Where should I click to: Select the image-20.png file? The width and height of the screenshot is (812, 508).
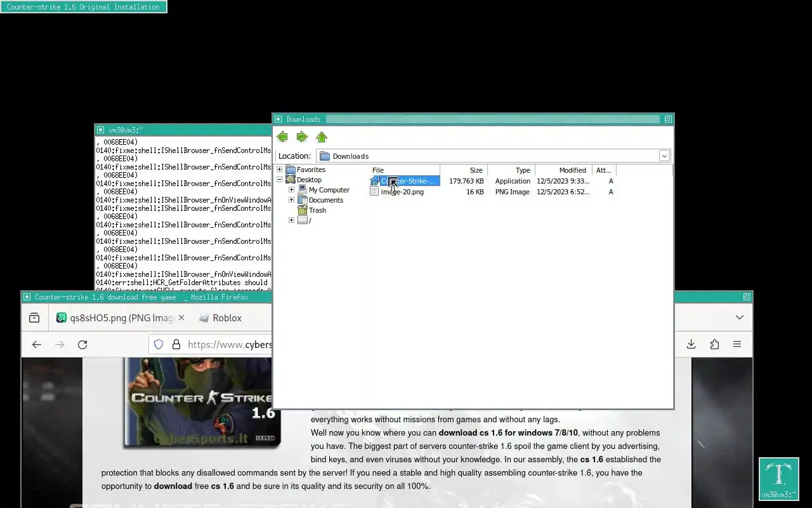[x=402, y=192]
